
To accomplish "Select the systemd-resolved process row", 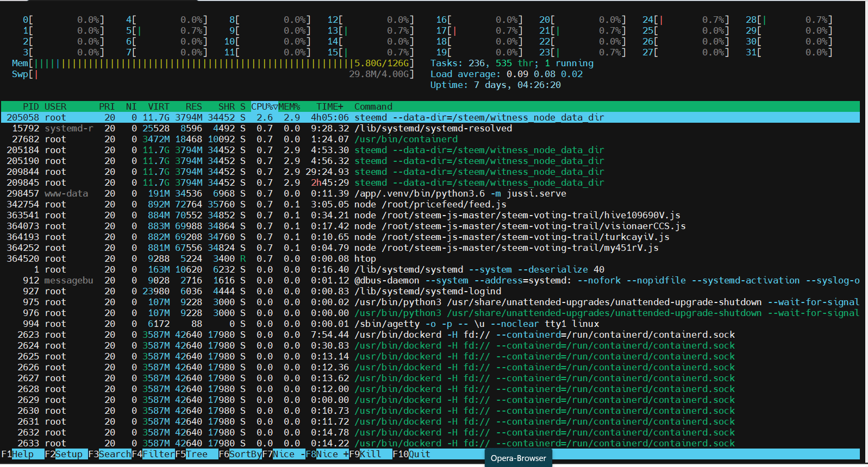I will [430, 128].
